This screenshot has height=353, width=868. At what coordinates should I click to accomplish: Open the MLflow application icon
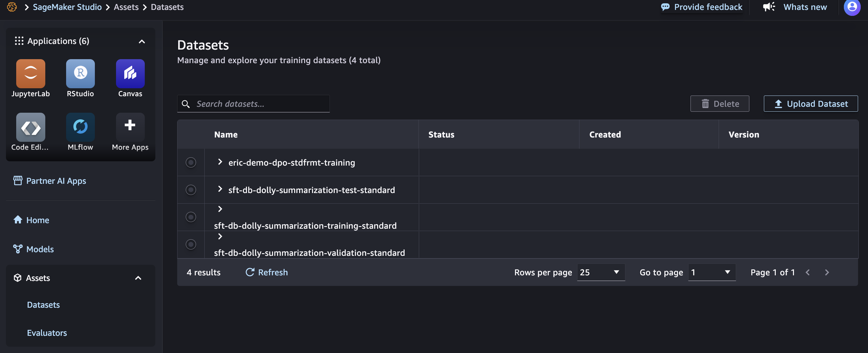[x=80, y=127]
